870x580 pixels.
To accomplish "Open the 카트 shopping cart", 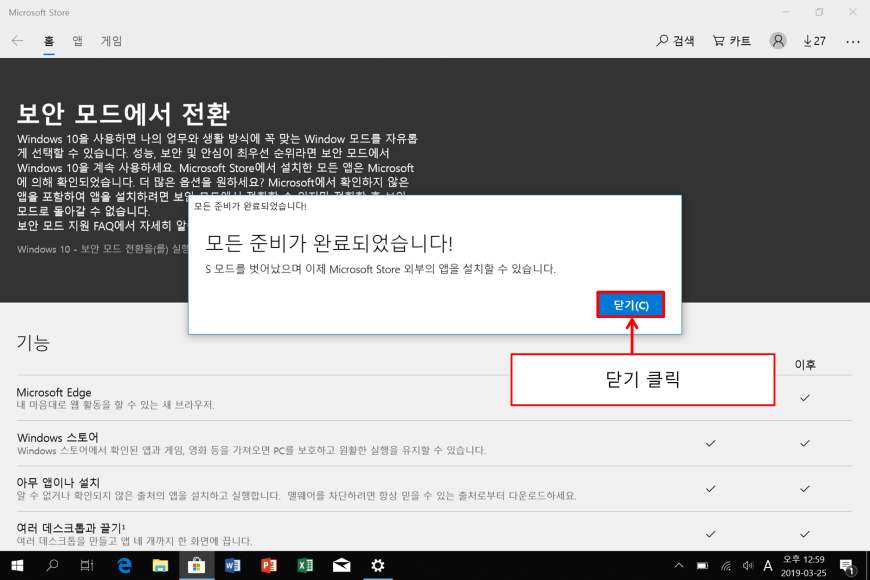I will pos(732,41).
